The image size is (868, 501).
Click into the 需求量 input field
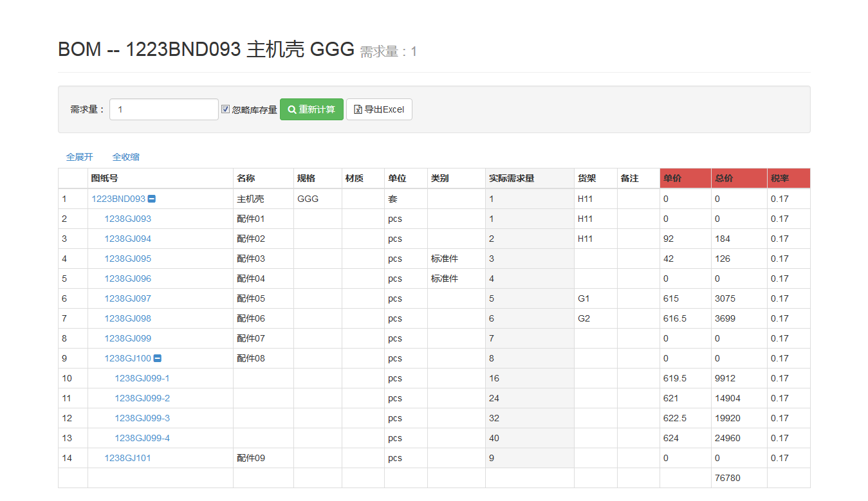point(163,109)
